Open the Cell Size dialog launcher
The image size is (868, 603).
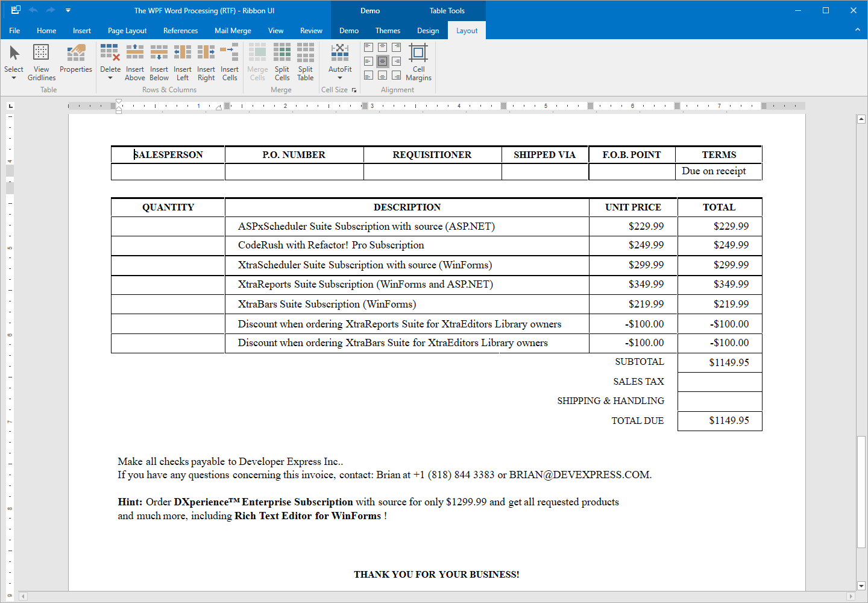pyautogui.click(x=354, y=89)
